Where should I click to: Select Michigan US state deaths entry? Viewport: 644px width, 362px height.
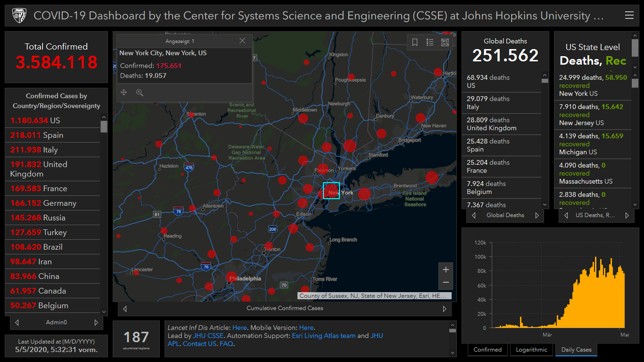[593, 144]
